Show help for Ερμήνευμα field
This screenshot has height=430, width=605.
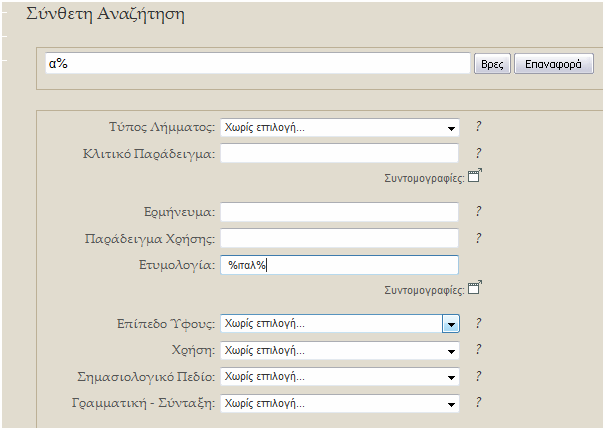pos(478,211)
